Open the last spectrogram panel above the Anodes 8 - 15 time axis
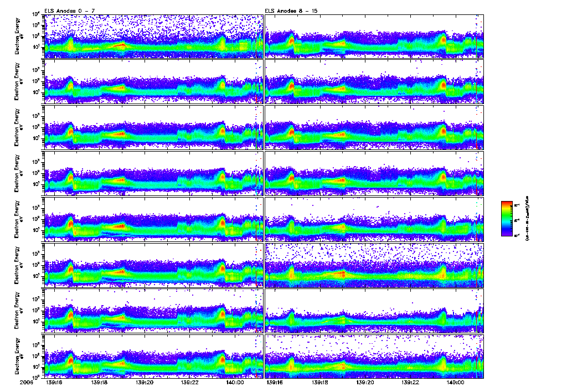Screen dimensions: 567x392 pos(374,357)
